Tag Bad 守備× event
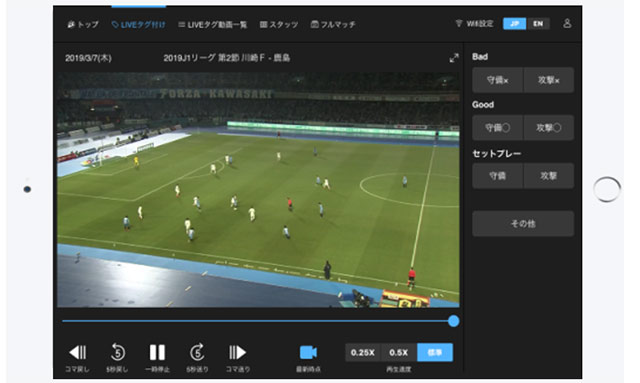 pyautogui.click(x=498, y=80)
